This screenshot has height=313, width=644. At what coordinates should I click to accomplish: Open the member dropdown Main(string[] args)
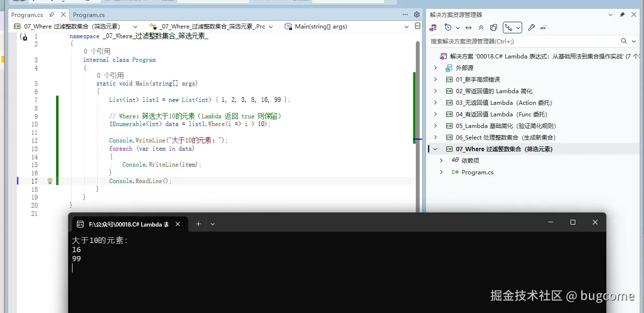[x=347, y=27]
